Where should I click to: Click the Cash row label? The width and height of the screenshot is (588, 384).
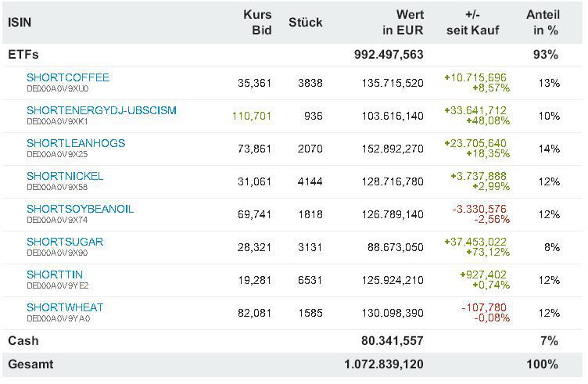23,341
